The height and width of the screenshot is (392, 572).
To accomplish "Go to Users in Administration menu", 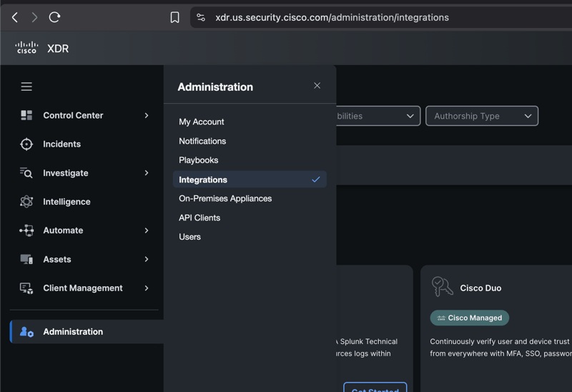I will (x=189, y=237).
